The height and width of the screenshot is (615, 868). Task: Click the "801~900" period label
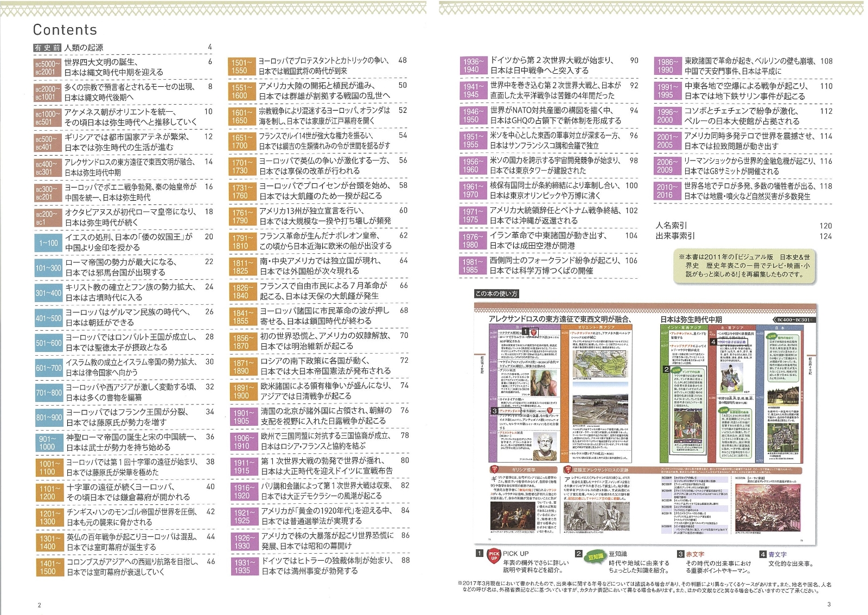coord(48,418)
